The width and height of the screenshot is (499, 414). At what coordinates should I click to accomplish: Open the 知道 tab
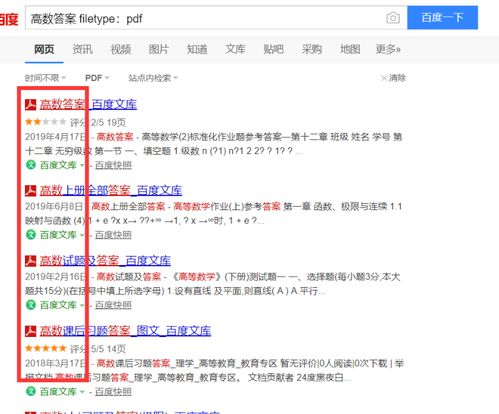pyautogui.click(x=197, y=49)
